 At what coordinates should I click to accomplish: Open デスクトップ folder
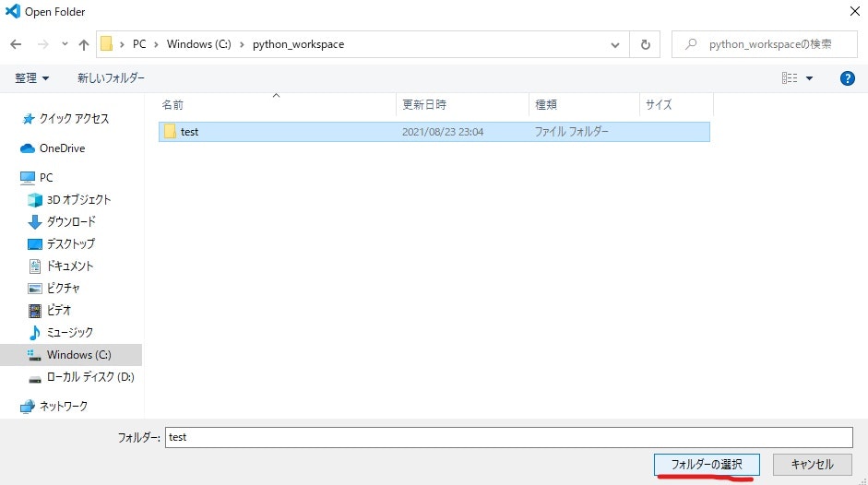pos(71,244)
